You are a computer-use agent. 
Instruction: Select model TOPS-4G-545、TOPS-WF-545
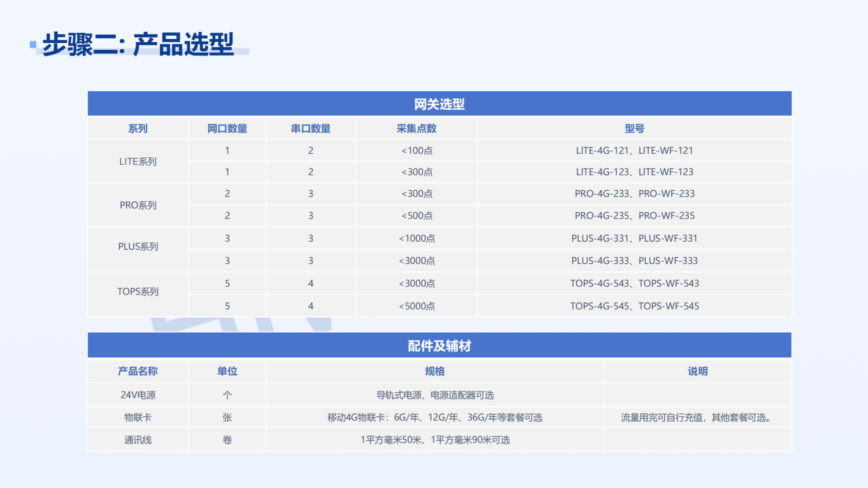[635, 306]
